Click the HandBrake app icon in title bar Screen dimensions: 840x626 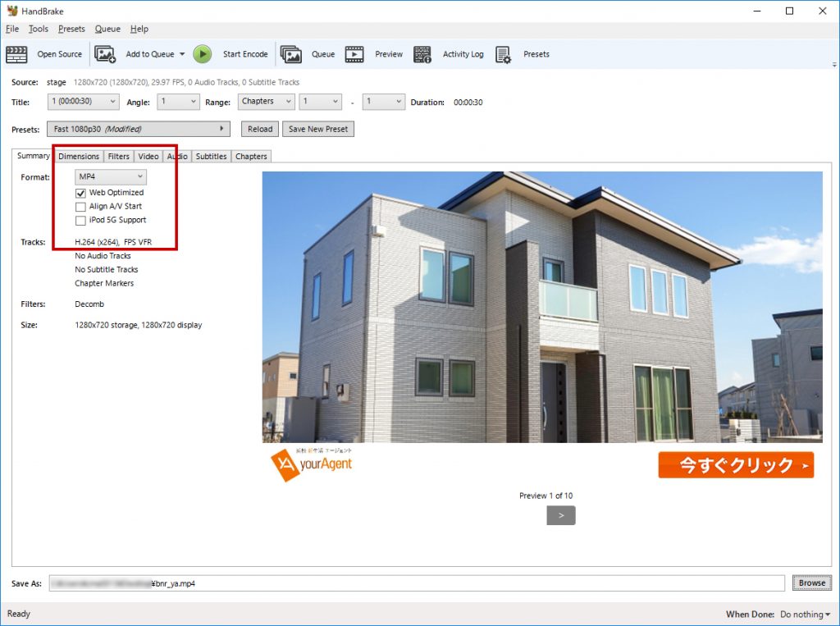click(11, 11)
